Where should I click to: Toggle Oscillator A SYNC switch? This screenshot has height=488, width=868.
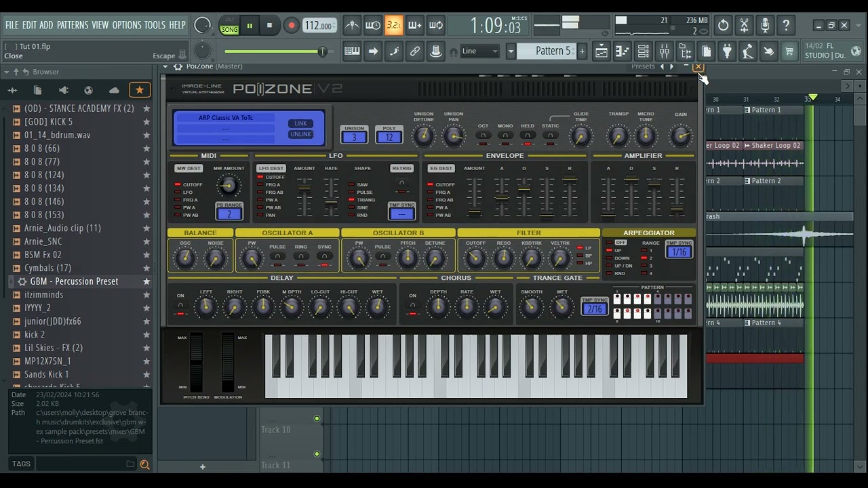click(x=324, y=257)
